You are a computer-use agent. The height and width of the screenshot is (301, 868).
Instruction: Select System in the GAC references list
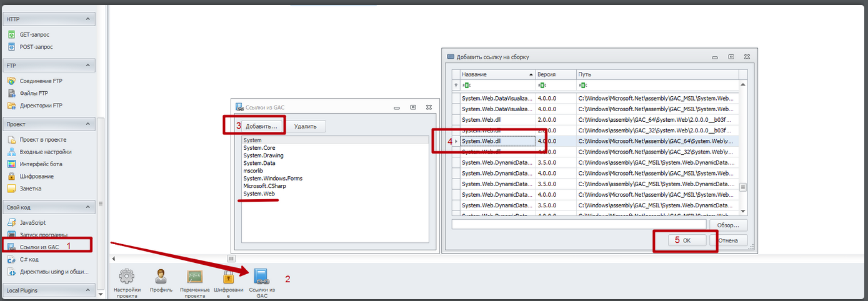click(336, 141)
